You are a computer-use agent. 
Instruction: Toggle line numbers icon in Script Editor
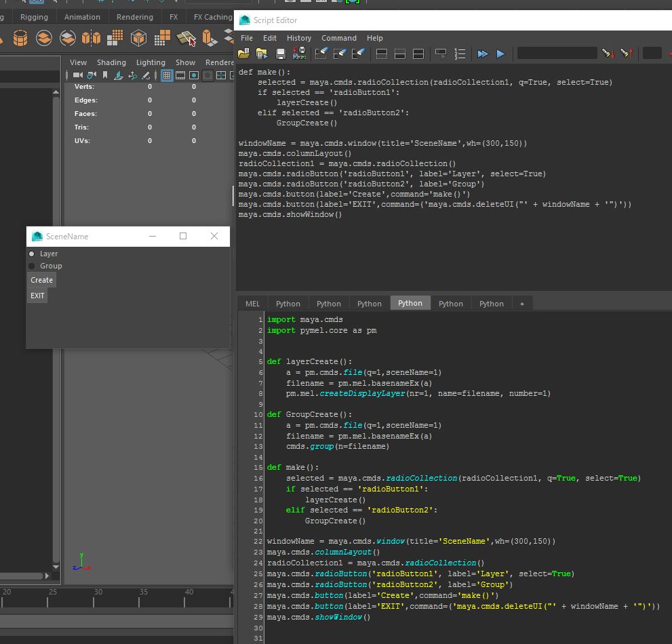tap(460, 54)
